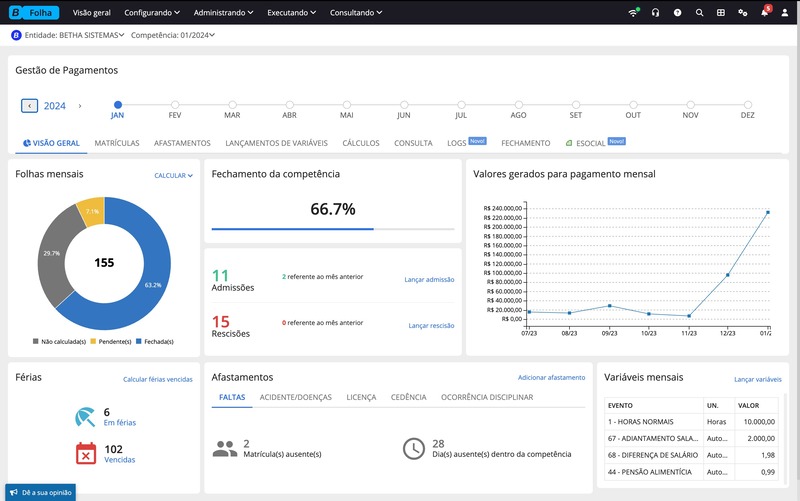Open the settings gears icon
This screenshot has width=800, height=501.
click(x=742, y=13)
